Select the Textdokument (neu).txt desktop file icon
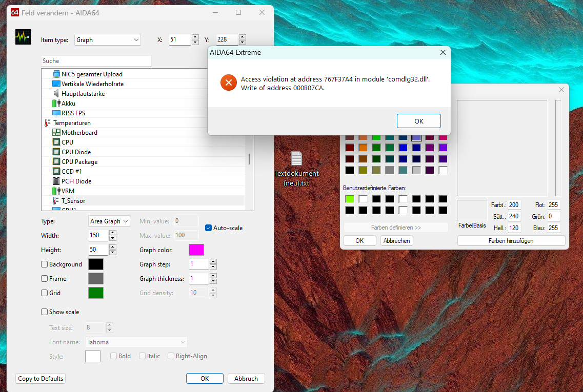Viewport: 583px width, 392px height. (x=296, y=158)
